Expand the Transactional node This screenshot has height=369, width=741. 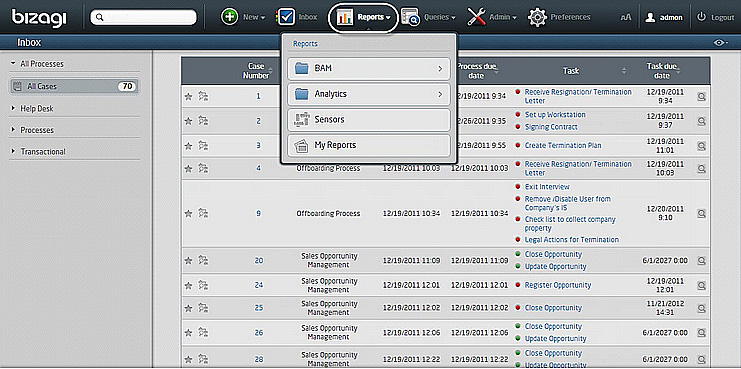tap(13, 152)
